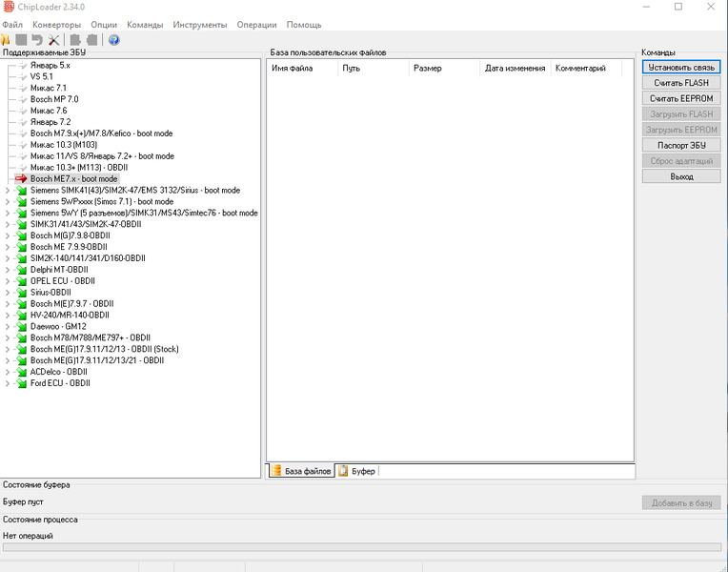Expand the Daewoo - GM12 tree node
The image size is (728, 572).
[x=8, y=326]
